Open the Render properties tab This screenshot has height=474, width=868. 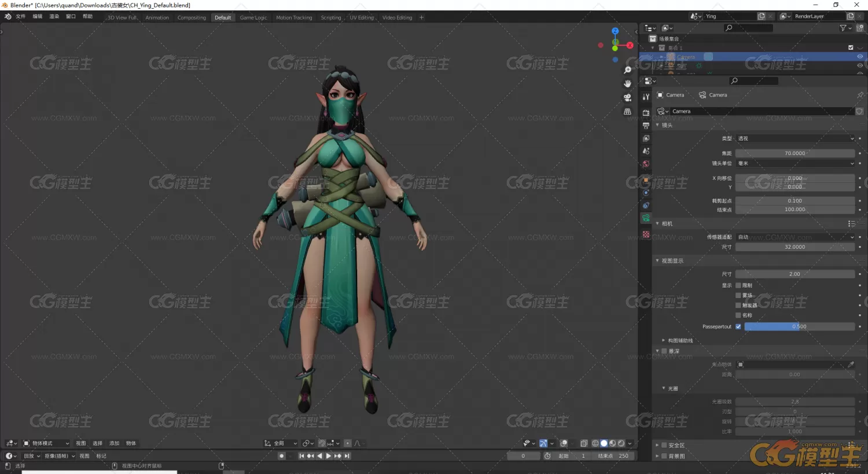(x=646, y=112)
